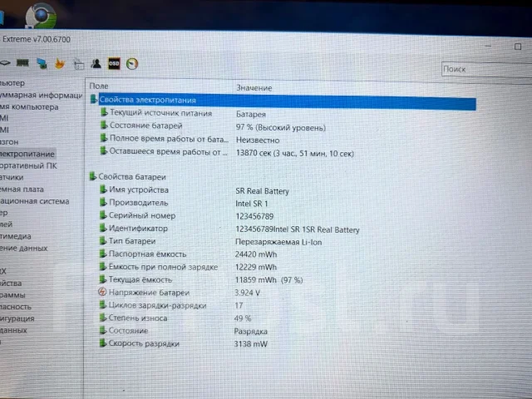This screenshot has height=399, width=532.
Task: Click the OSD panel toolbar icon
Action: click(x=114, y=63)
